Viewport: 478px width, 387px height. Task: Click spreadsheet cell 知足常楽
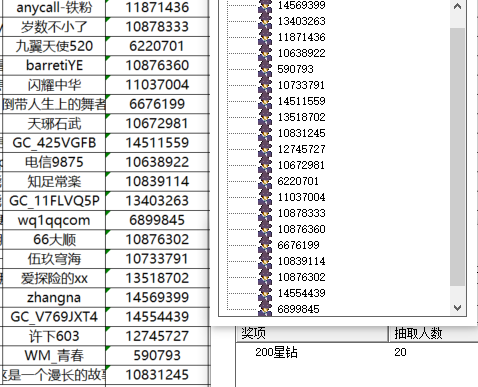[54, 181]
